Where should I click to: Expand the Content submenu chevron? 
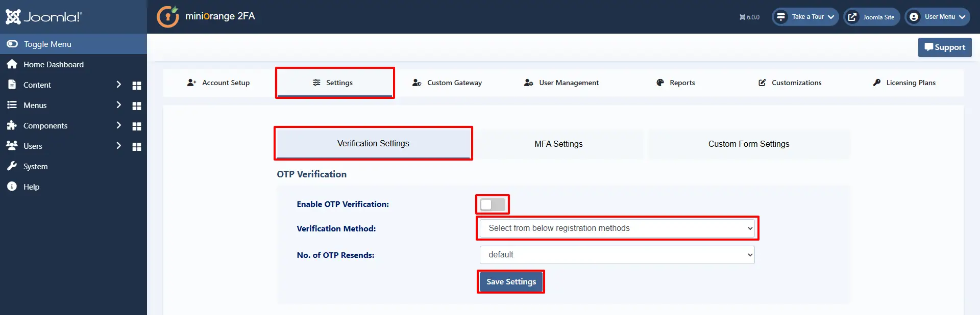(x=118, y=84)
